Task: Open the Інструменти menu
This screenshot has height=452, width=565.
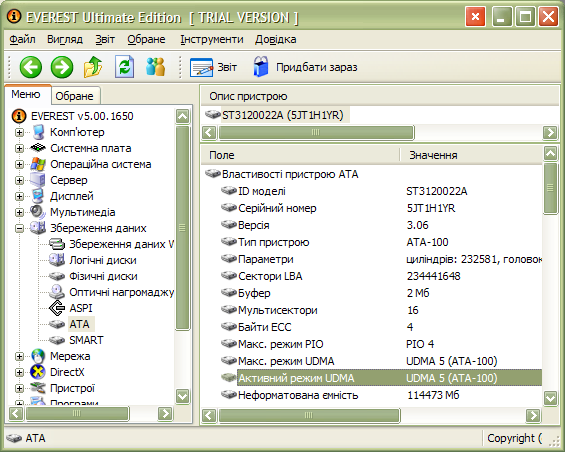Action: 212,39
